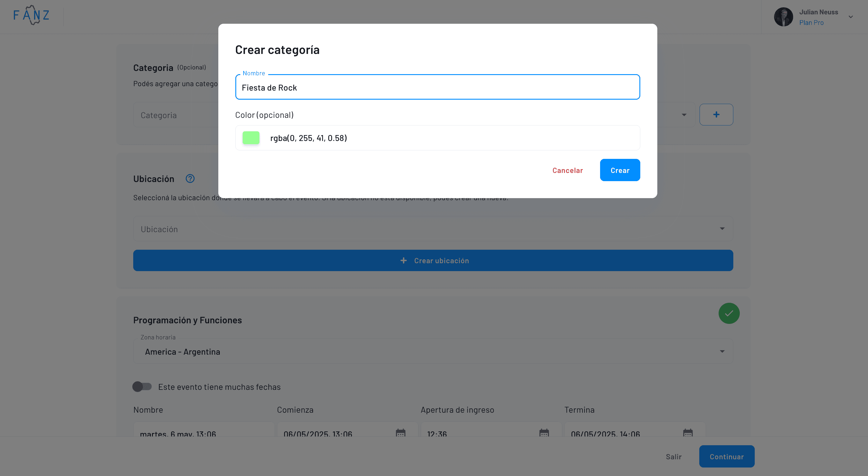Open the Ubicación dropdown

click(433, 229)
